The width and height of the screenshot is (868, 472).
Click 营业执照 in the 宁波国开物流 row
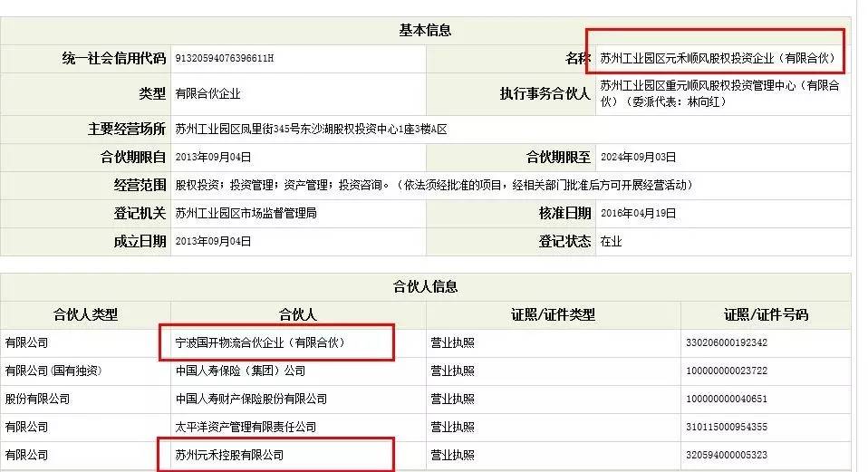453,342
